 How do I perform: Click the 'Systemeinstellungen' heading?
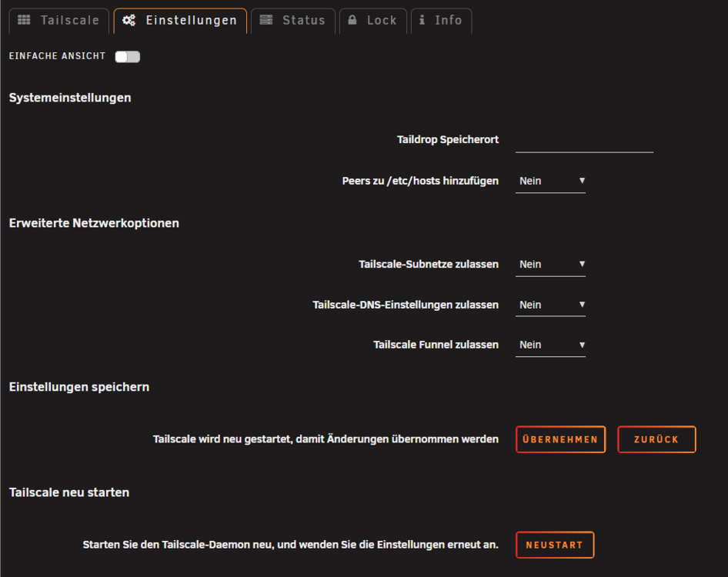pos(70,98)
